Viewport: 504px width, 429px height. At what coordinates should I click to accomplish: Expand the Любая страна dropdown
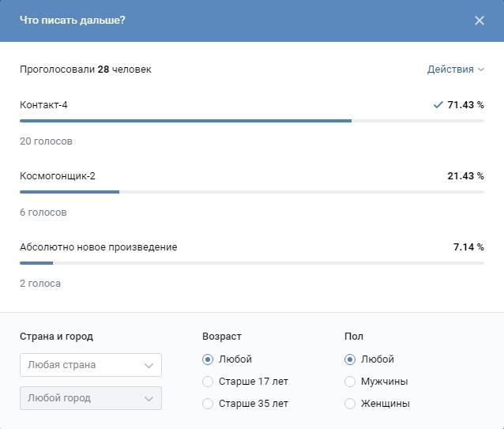click(x=90, y=365)
